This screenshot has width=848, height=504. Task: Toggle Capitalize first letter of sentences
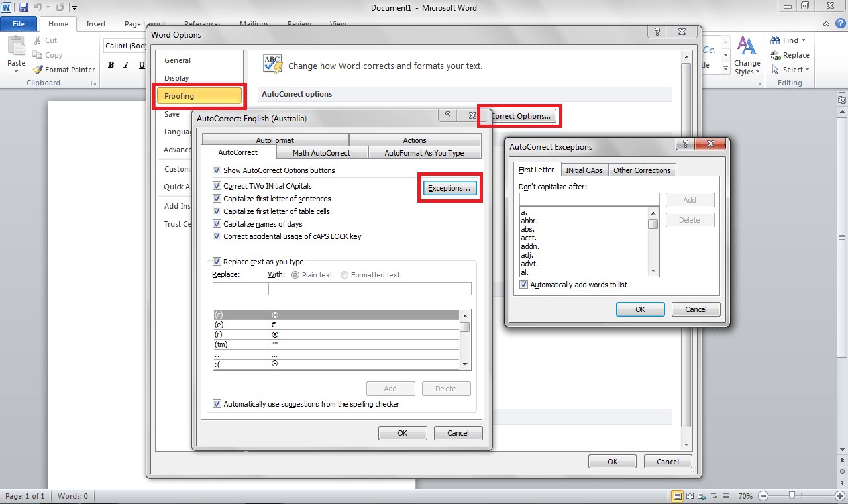click(217, 199)
